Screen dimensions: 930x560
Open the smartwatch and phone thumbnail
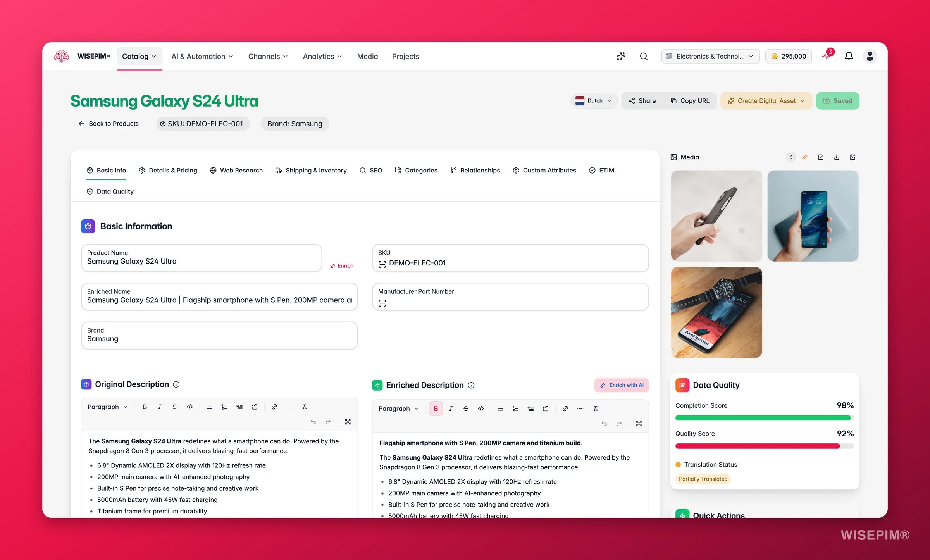pos(716,312)
